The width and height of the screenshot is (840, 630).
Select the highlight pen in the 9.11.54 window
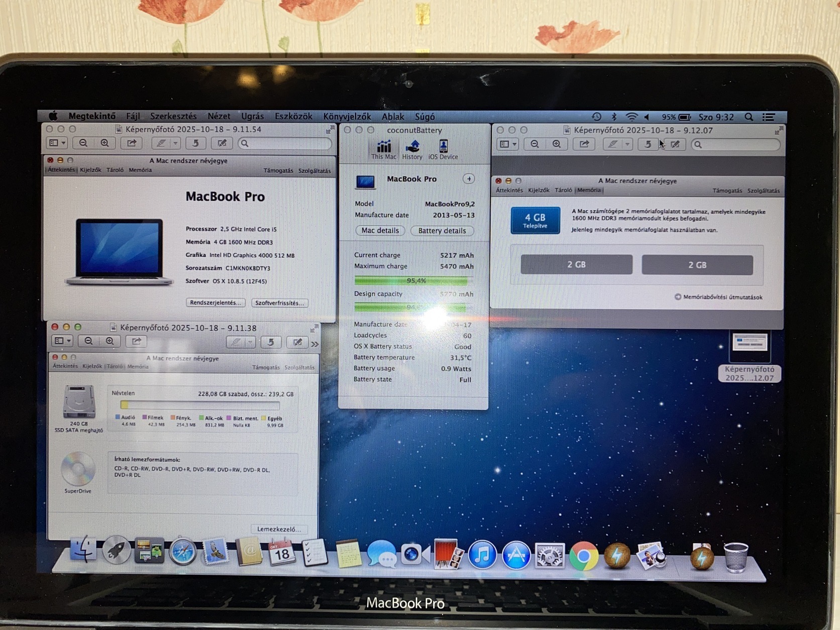161,143
